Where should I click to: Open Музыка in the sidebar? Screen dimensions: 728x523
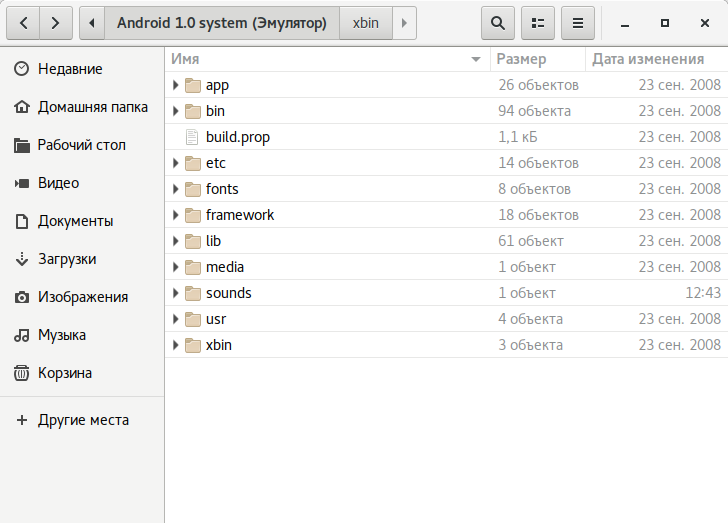[82, 335]
